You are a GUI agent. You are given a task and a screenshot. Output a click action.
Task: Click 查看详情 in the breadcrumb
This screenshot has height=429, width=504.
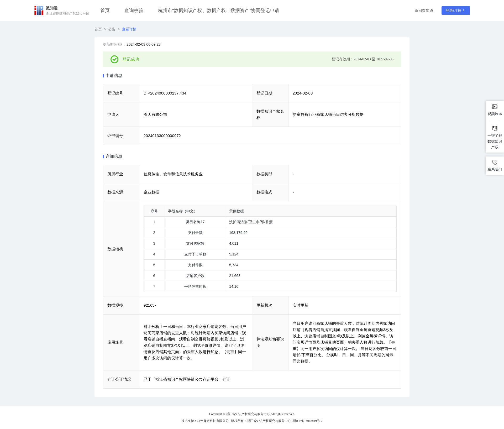[129, 29]
